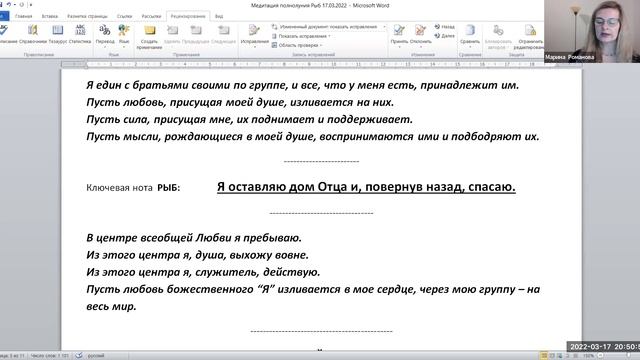The width and height of the screenshot is (640, 360).
Task: Open the Справочники research tool
Action: 33,34
